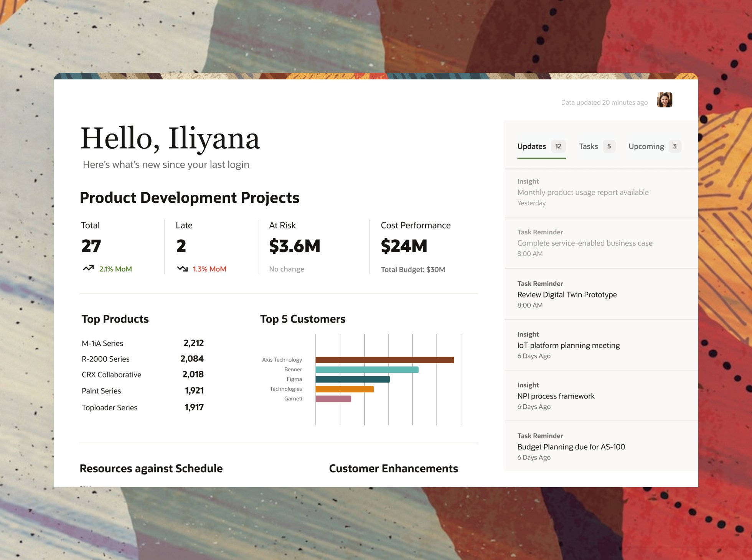Switch to the Tasks tab
This screenshot has height=560, width=752.
pyautogui.click(x=588, y=146)
